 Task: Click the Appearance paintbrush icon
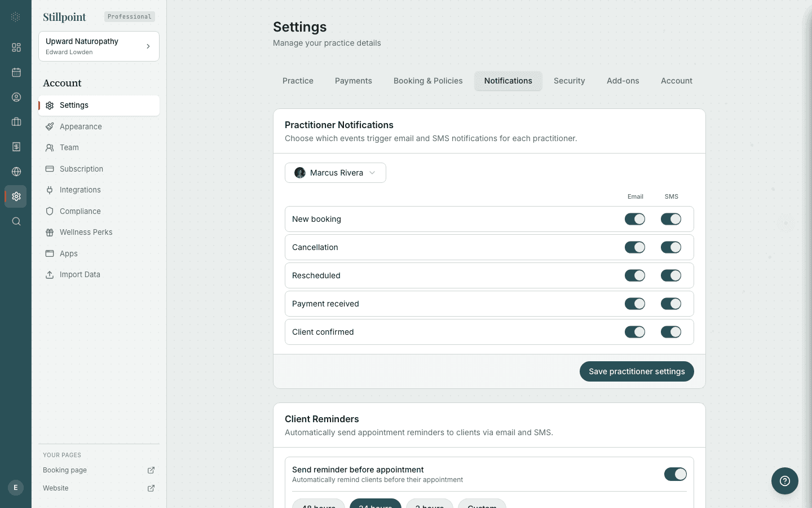click(50, 126)
